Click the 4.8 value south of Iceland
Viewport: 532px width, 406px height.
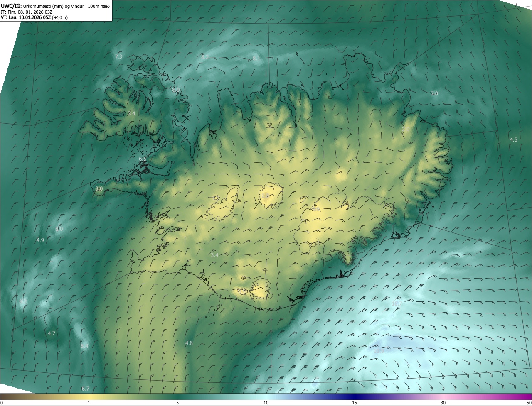189,343
